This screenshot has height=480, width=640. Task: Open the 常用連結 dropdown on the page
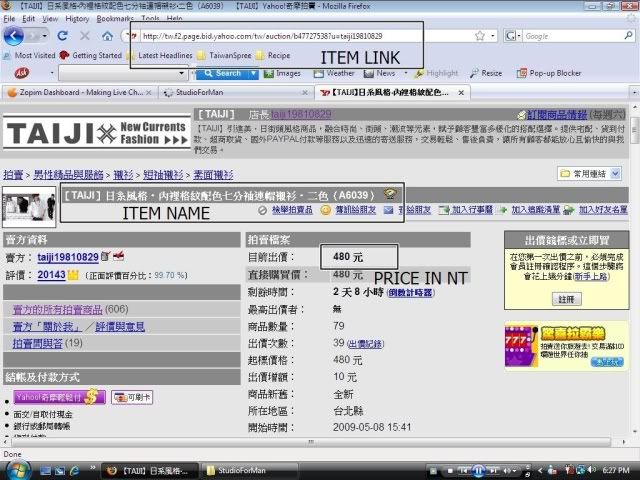click(590, 174)
